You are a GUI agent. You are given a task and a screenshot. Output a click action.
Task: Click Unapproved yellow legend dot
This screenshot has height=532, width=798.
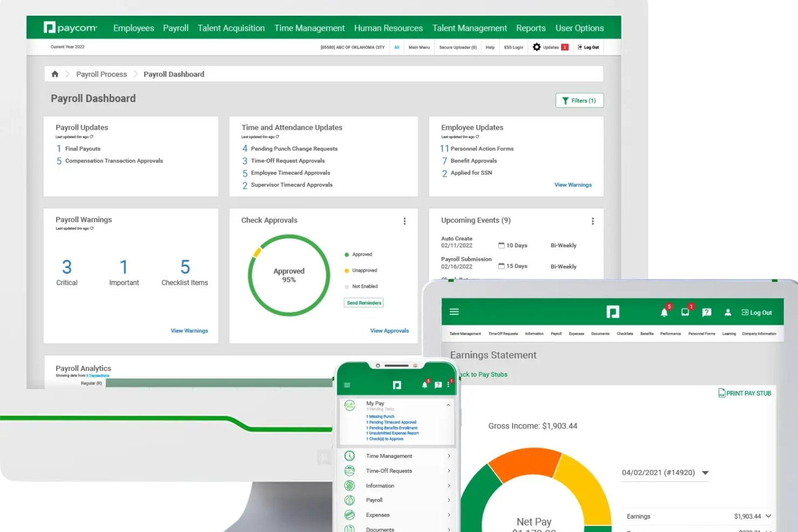[347, 271]
